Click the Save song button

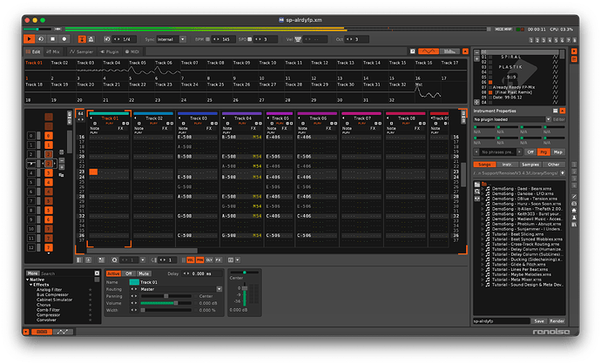[539, 321]
